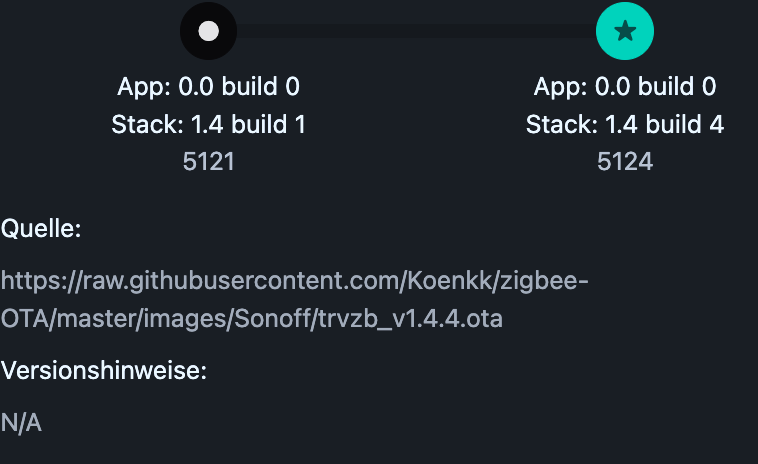The image size is (758, 464).
Task: Click "master" in the source URL path
Action: [x=92, y=319]
